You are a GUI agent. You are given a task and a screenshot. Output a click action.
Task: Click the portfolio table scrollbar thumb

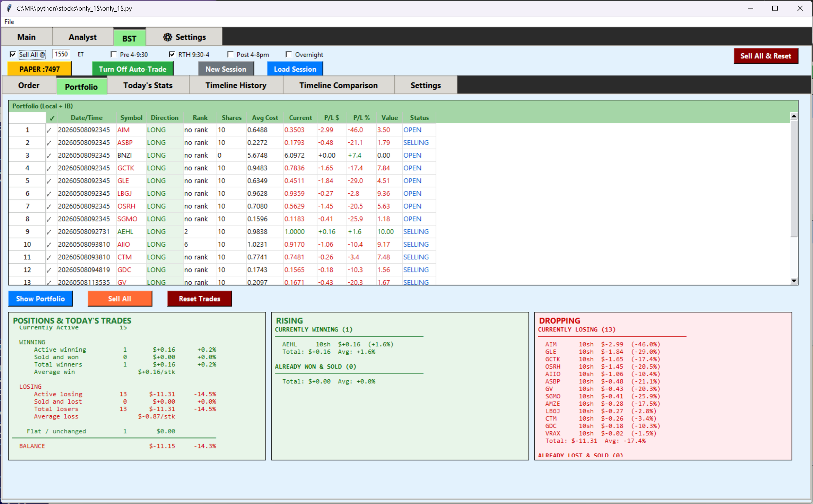[x=794, y=178]
